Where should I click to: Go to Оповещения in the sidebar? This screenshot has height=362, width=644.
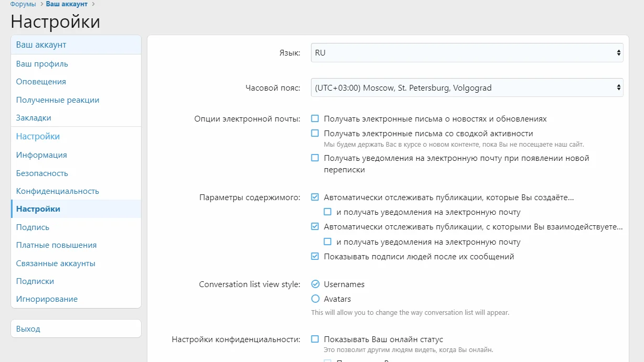[x=41, y=82]
